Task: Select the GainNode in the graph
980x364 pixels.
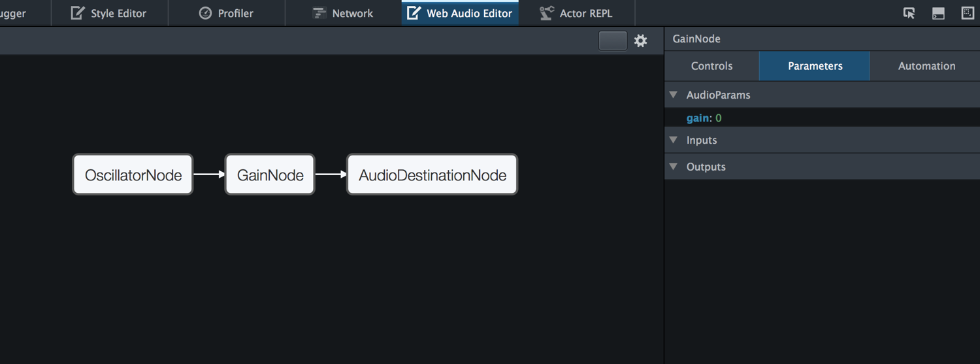Action: (270, 174)
